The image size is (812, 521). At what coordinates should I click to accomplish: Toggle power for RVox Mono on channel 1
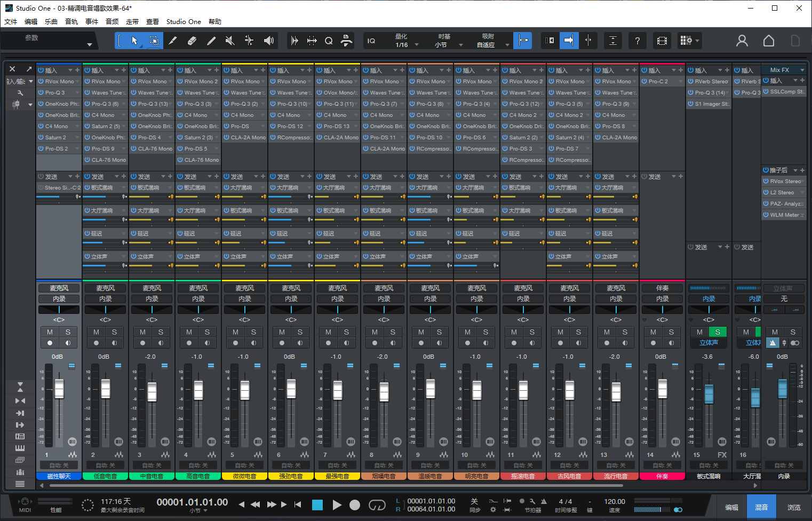[41, 82]
